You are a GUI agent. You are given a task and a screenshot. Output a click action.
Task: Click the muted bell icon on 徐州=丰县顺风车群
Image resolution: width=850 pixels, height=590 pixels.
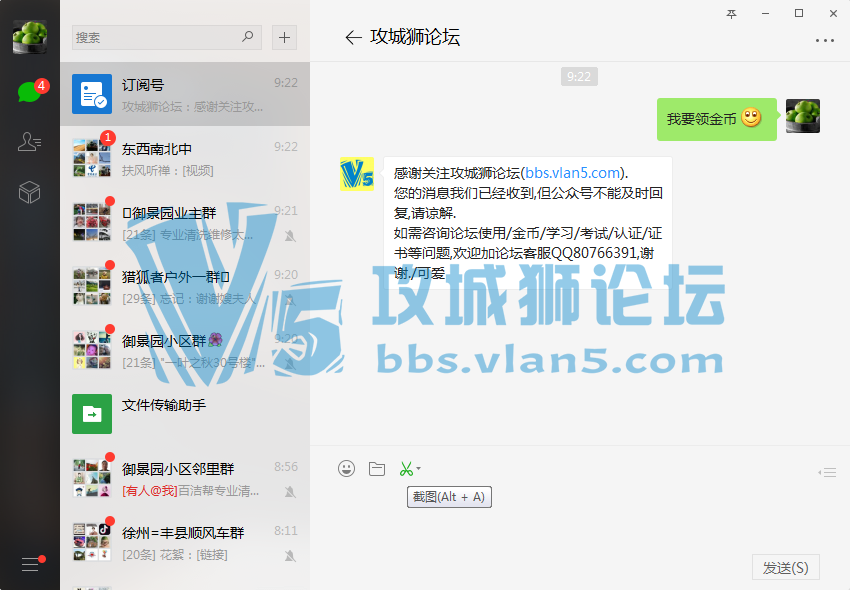[x=291, y=555]
